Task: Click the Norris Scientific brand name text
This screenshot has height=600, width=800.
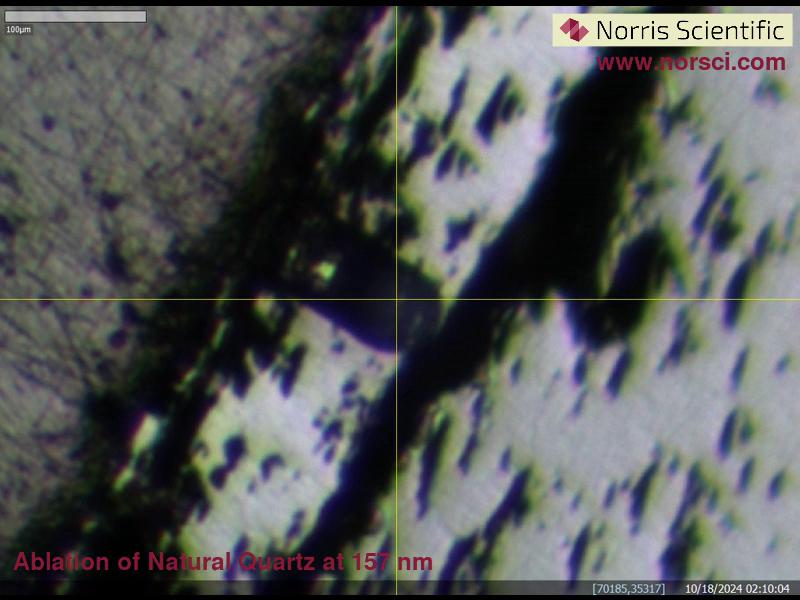Action: click(x=689, y=30)
